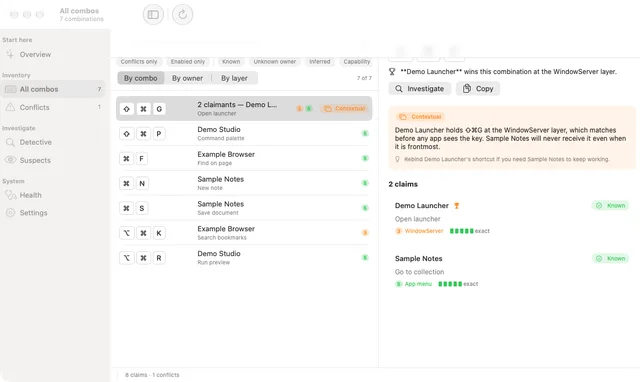Click the Sample Notes claim title
This screenshot has width=640, height=382.
coord(418,259)
